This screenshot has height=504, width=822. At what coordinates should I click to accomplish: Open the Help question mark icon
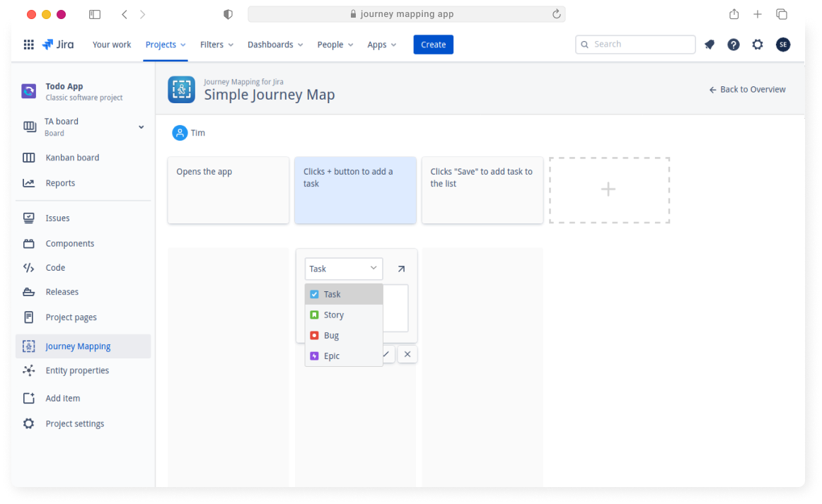click(734, 45)
